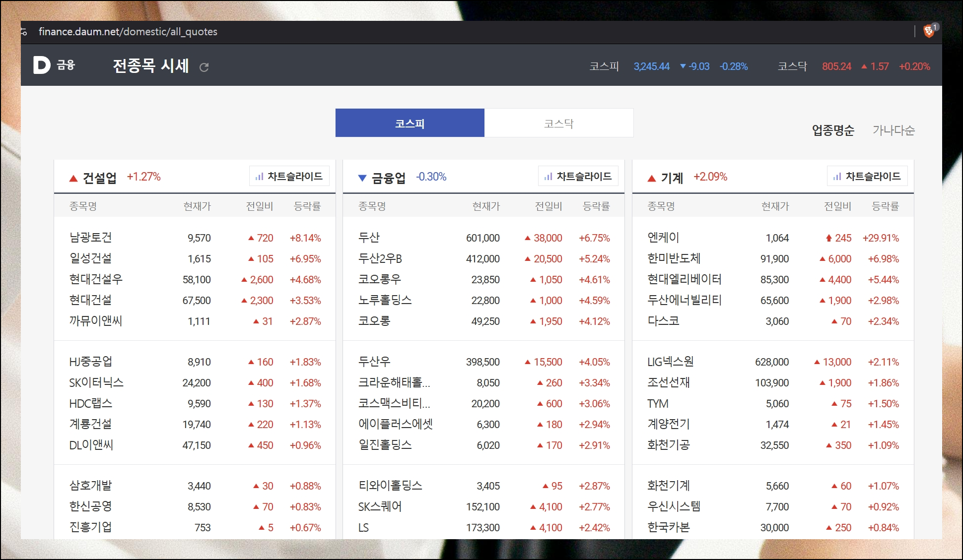Image resolution: width=963 pixels, height=560 pixels.
Task: Click site settings icon beside the URL
Action: [x=24, y=32]
